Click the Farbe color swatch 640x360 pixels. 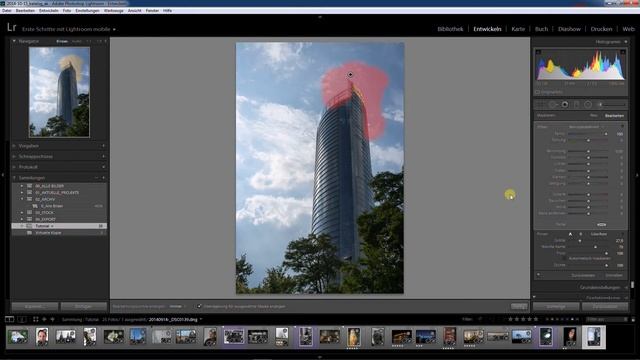(601, 224)
